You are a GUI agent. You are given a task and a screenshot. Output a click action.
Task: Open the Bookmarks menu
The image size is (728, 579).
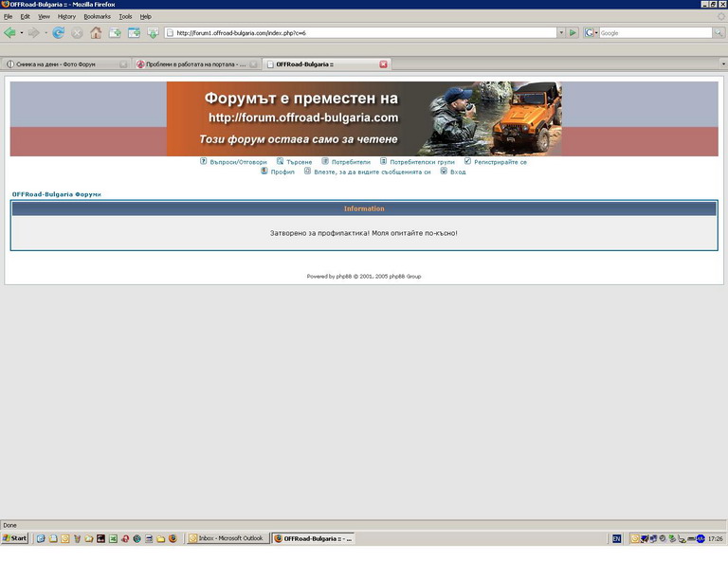97,16
